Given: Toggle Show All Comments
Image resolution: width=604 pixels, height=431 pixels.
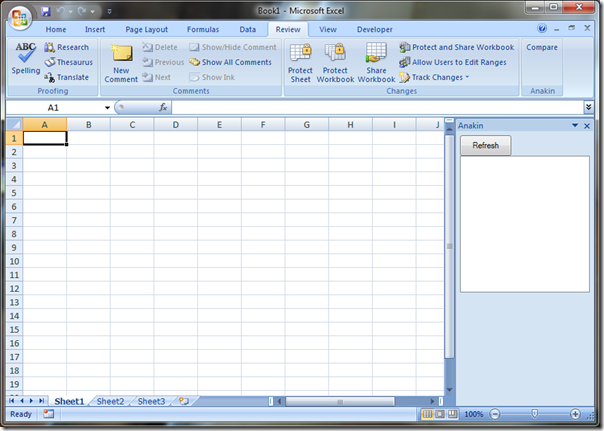Looking at the screenshot, I should [x=230, y=62].
